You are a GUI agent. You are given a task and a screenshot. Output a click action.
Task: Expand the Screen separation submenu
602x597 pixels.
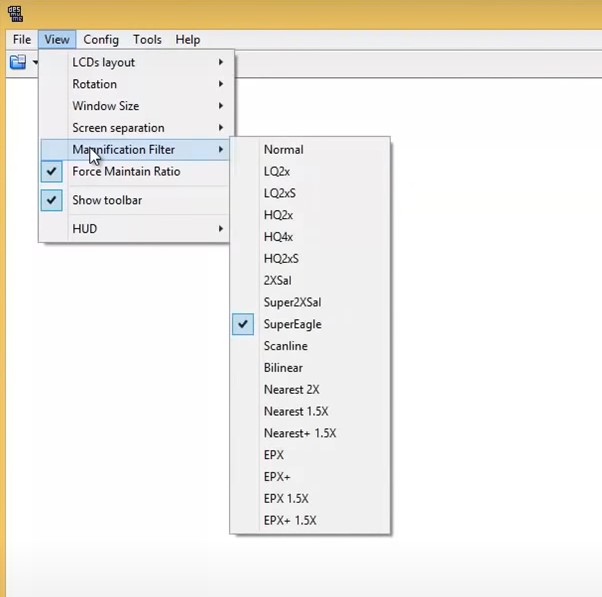tap(118, 128)
